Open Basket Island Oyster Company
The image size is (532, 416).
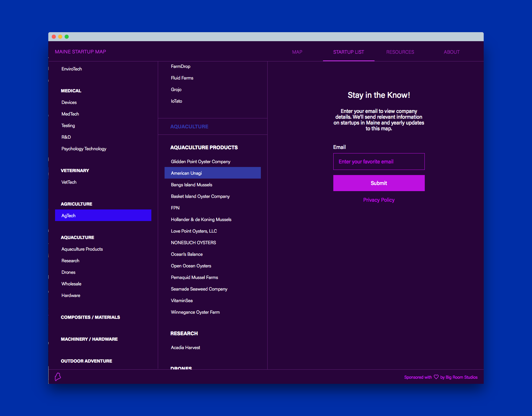pyautogui.click(x=200, y=196)
